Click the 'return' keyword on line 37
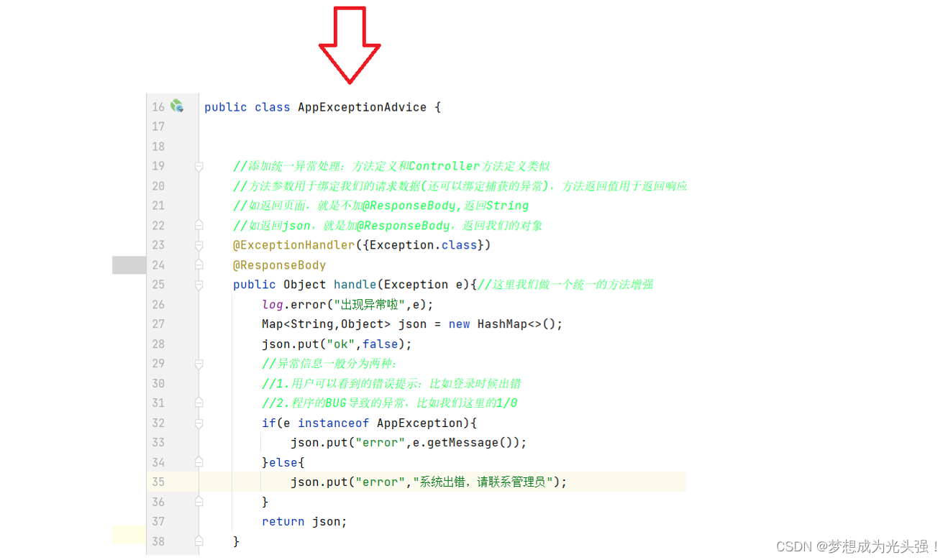The width and height of the screenshot is (948, 560). tap(283, 521)
